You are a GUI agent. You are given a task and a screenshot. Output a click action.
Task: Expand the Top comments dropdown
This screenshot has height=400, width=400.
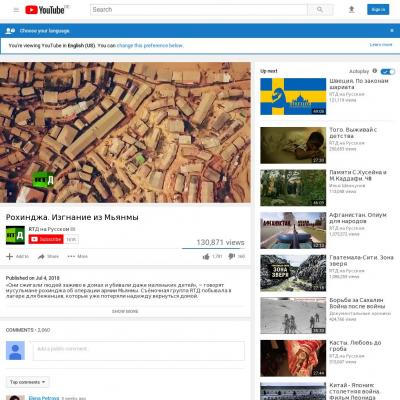28,382
